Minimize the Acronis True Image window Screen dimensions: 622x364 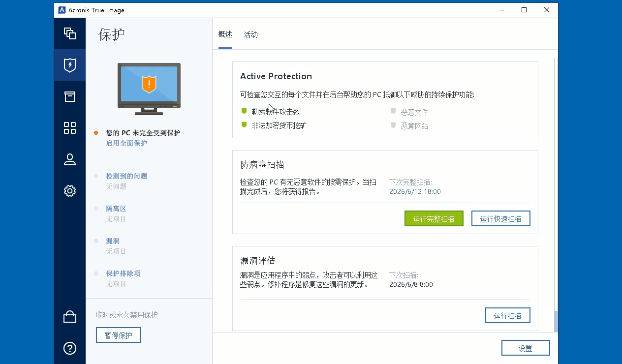click(x=501, y=10)
